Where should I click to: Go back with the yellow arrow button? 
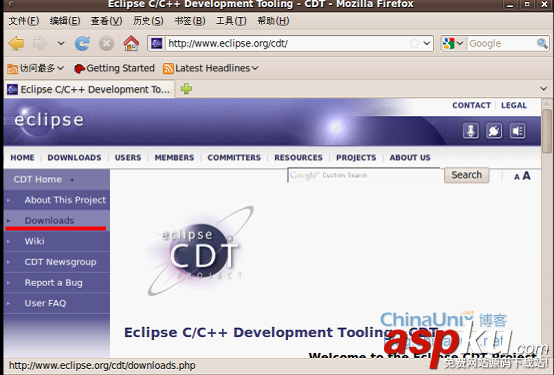tap(16, 43)
